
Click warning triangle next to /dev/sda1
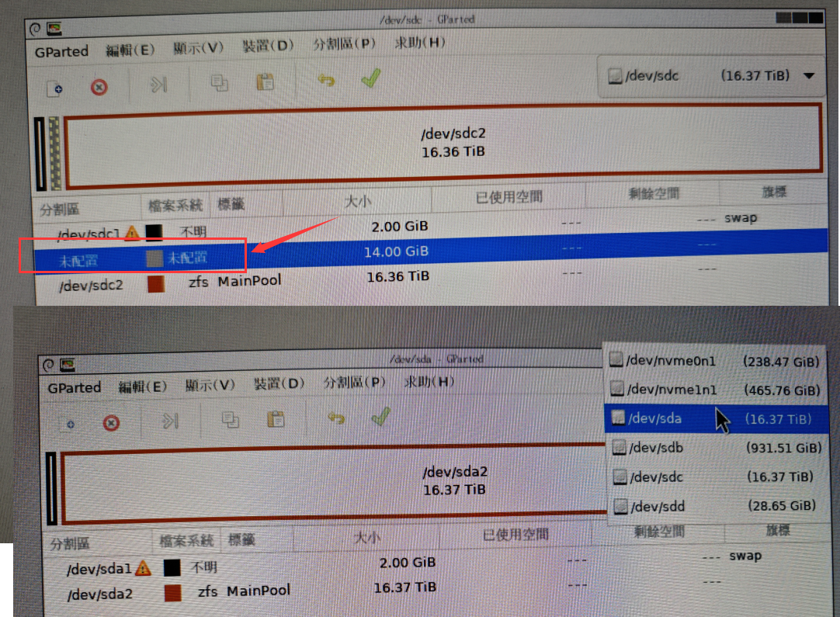pos(143,568)
